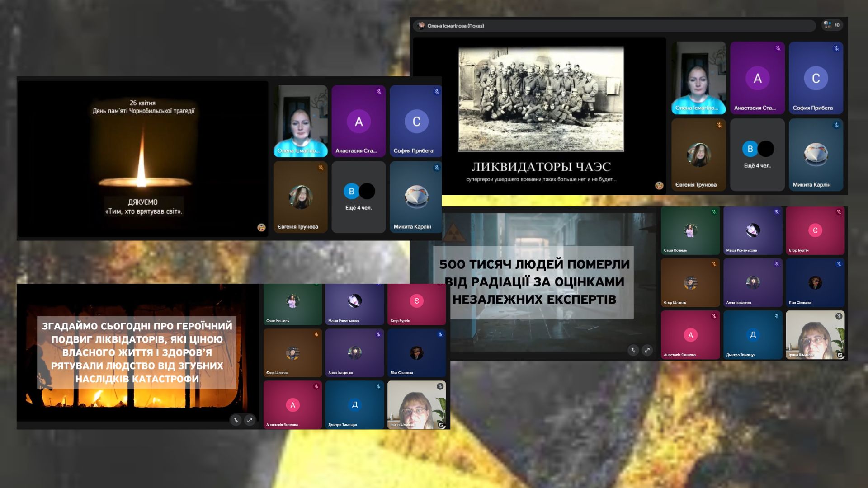Select Саша Кошель tile beside Згадаймо fire slide
Viewport: 868px width, 488px height.
(x=292, y=304)
